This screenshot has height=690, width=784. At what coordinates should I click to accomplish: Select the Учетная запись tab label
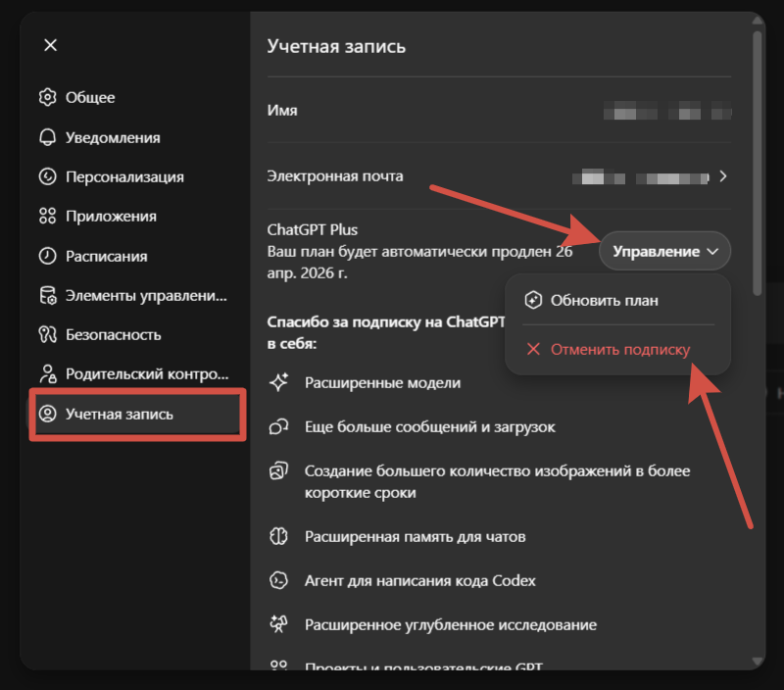point(119,414)
